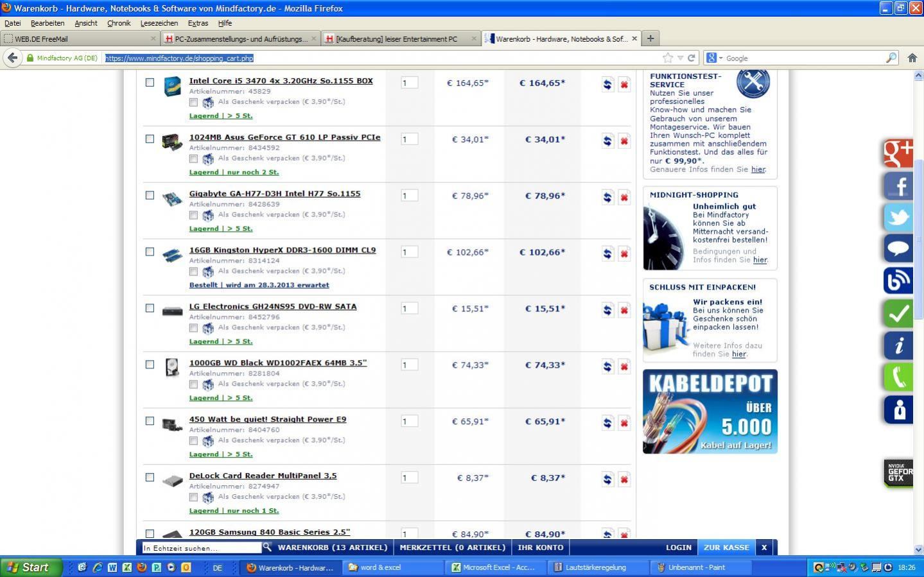Click LOGIN in the bottom bar
The width and height of the screenshot is (924, 577).
pos(678,547)
